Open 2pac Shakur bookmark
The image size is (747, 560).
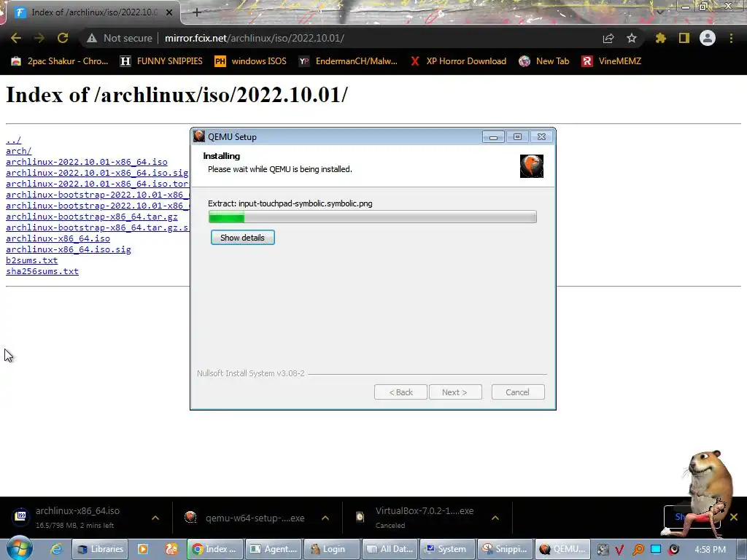click(x=60, y=61)
